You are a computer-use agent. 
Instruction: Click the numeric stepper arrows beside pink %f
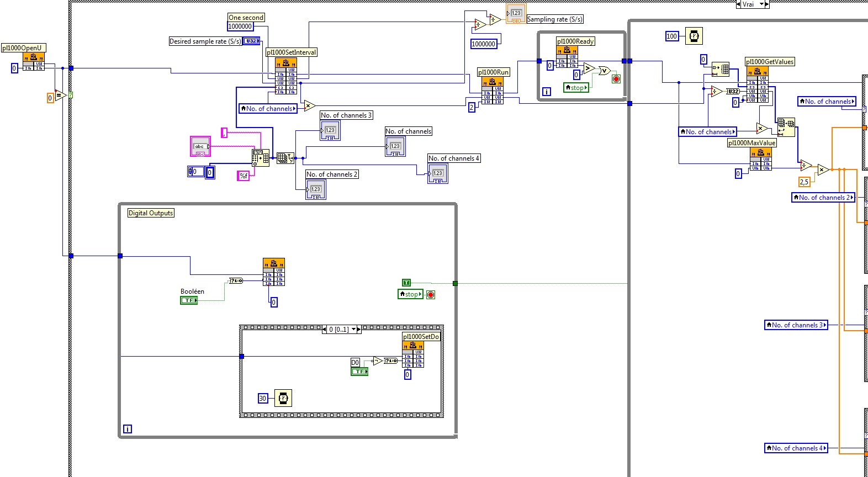190,172
